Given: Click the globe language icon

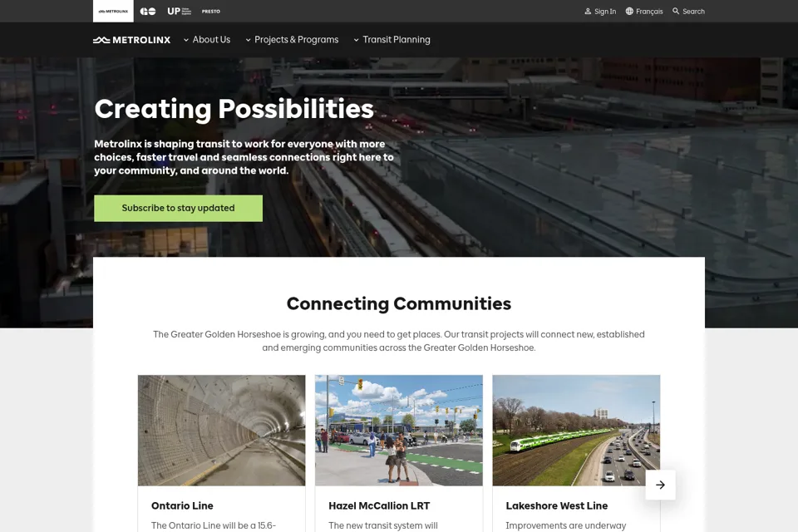Looking at the screenshot, I should coord(629,11).
